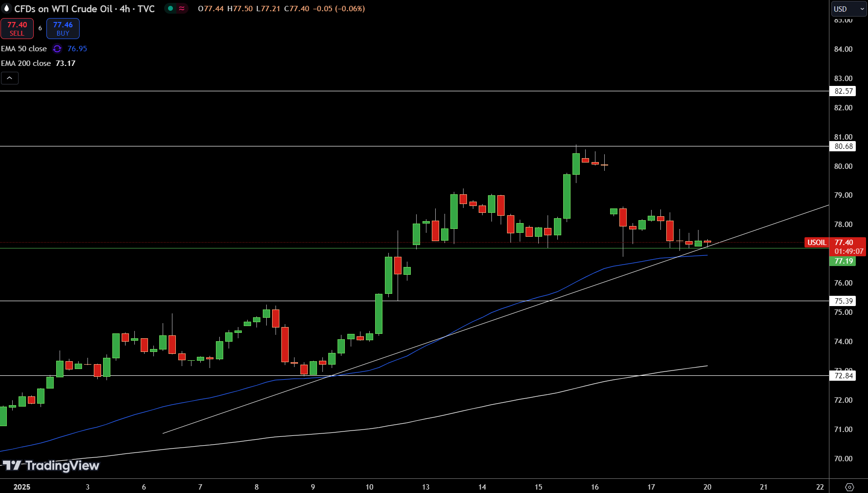The image size is (868, 493).
Task: Click the current price label 77.40 on axis
Action: [x=844, y=243]
